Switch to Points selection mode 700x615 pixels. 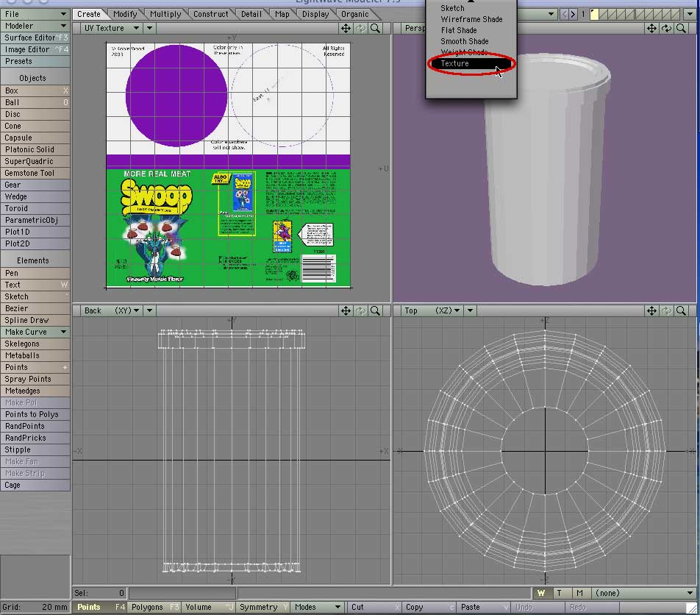(99, 608)
